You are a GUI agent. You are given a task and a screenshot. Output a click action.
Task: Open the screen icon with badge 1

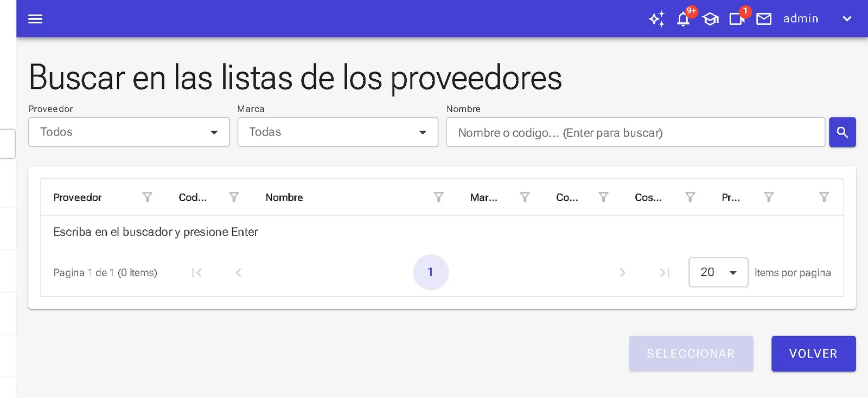pyautogui.click(x=737, y=19)
